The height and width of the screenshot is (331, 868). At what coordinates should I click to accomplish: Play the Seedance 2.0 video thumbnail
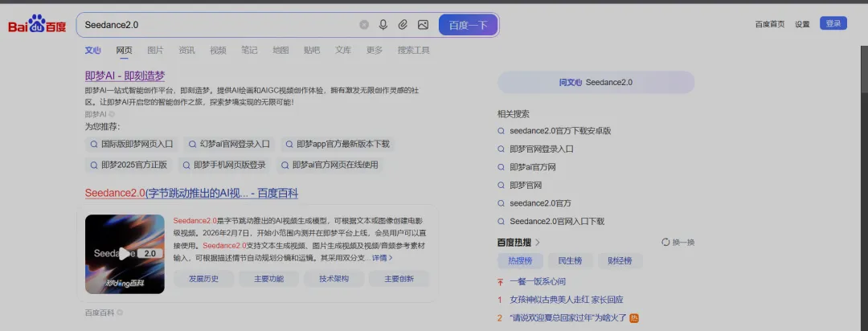(x=125, y=254)
